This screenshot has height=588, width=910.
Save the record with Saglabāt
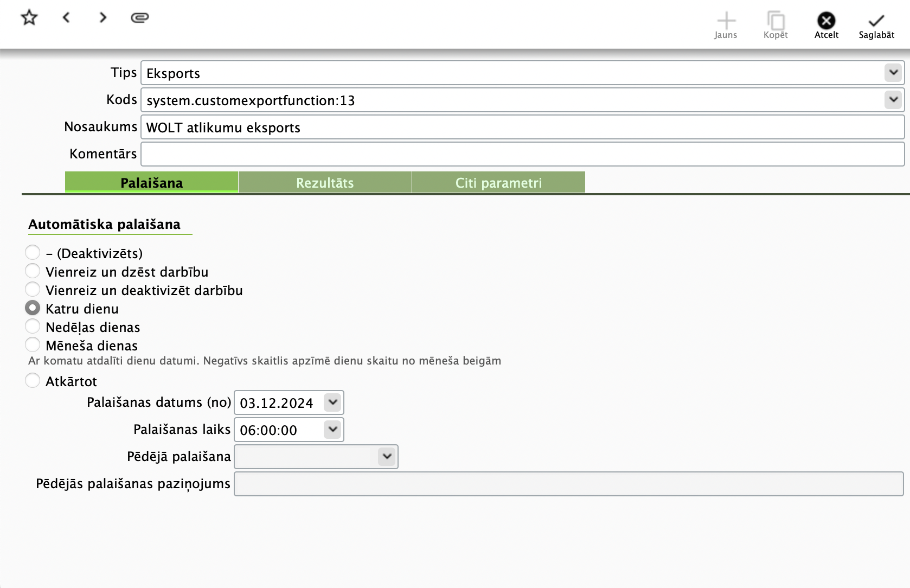pyautogui.click(x=876, y=25)
